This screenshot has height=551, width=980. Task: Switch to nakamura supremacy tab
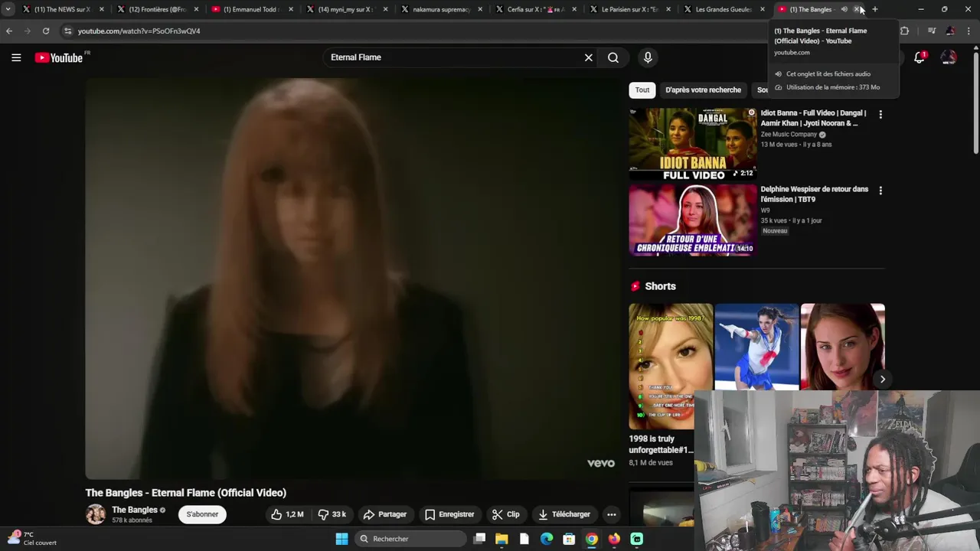[x=440, y=9]
